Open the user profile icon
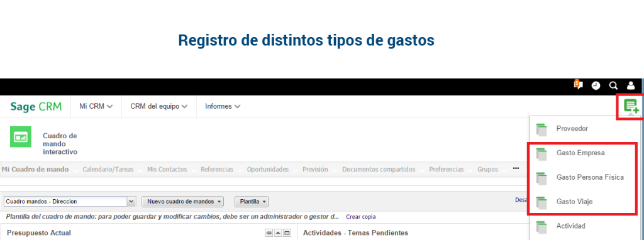 point(631,85)
